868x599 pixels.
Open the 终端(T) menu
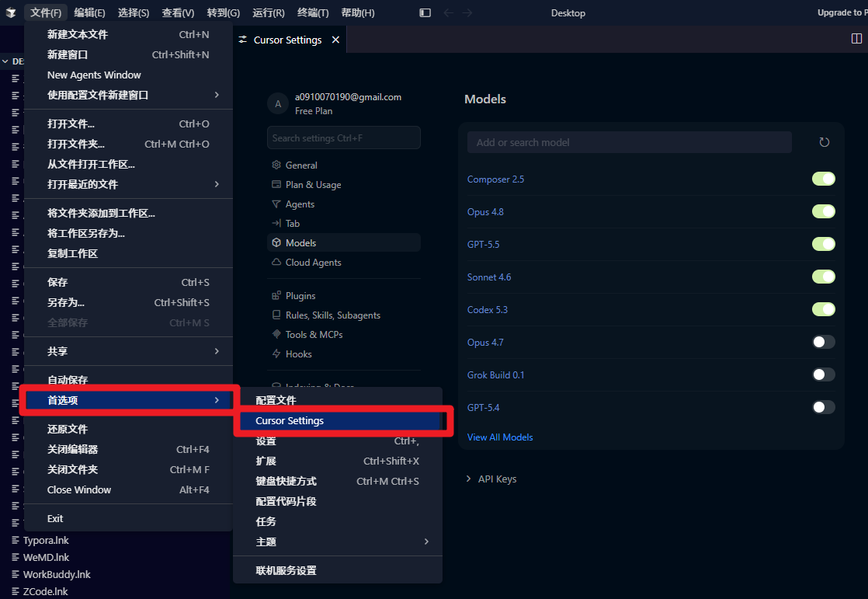tap(313, 12)
